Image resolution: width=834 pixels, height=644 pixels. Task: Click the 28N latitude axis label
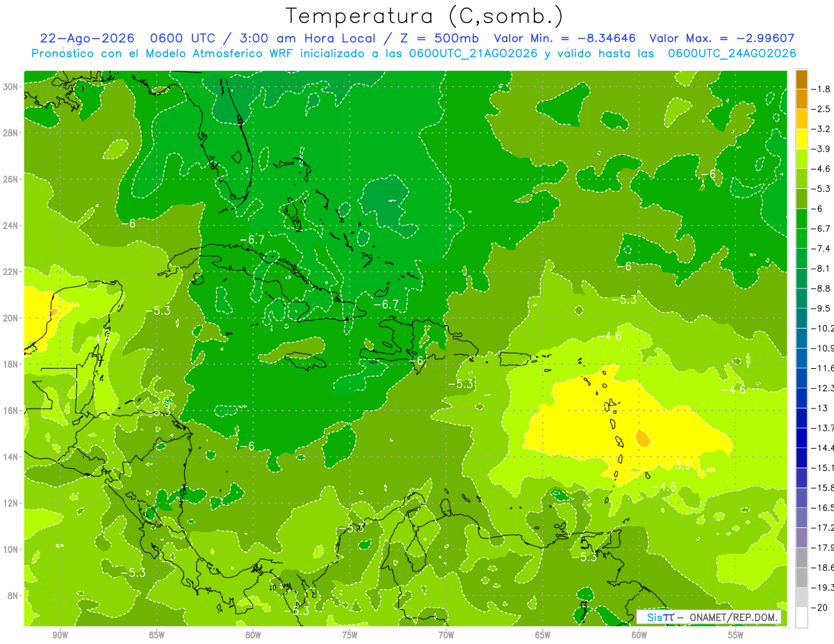point(12,133)
